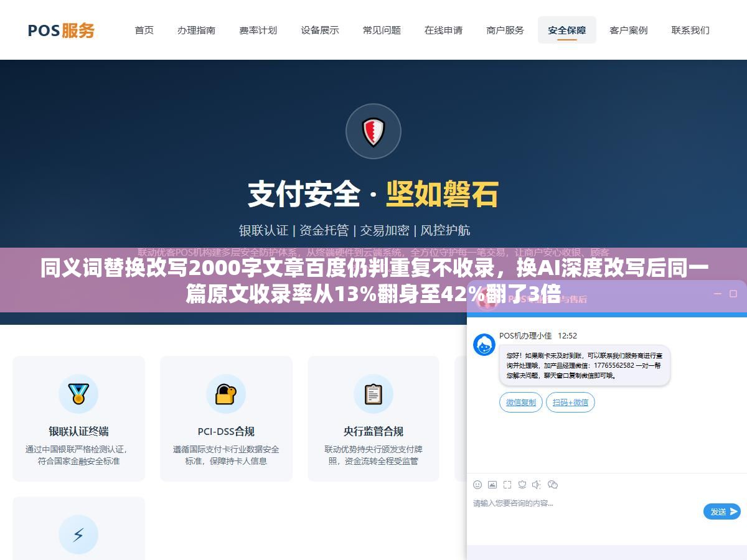Screen dimensions: 747x560
Task: Click the 扫码+微信 button in chat
Action: click(x=570, y=403)
